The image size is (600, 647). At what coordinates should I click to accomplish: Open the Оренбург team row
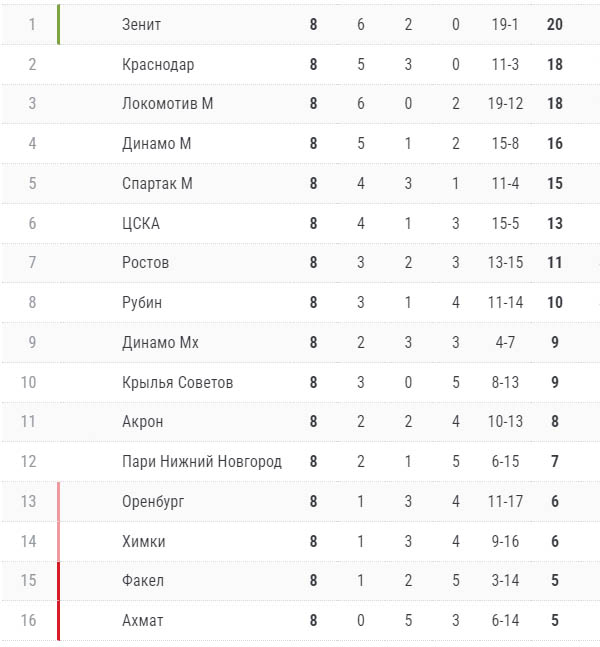(152, 502)
